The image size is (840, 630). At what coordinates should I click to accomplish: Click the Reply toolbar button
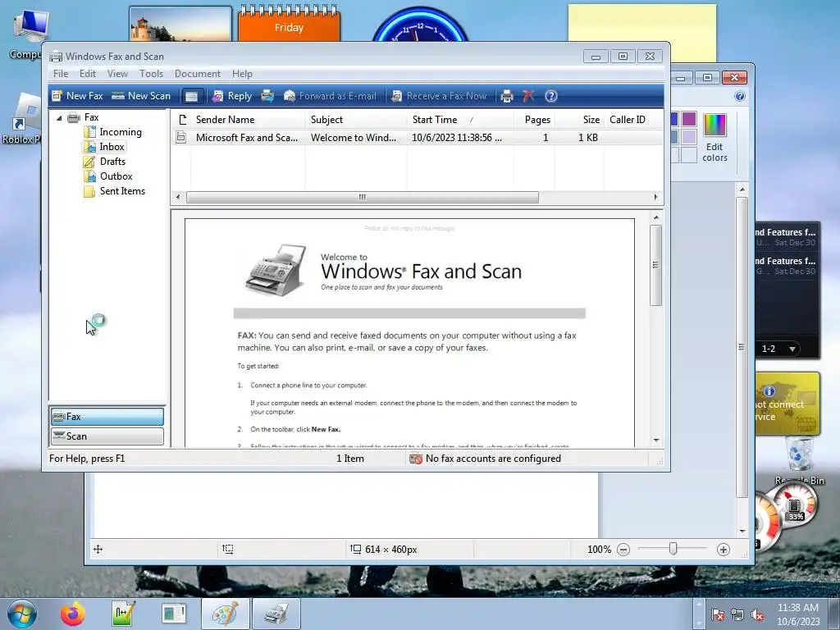(x=232, y=96)
